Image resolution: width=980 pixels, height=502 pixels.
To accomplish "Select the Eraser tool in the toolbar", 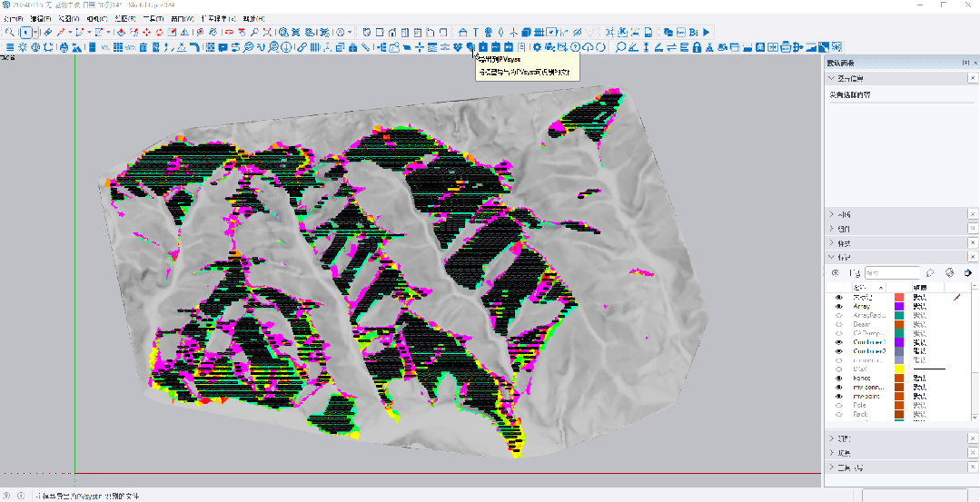I will pyautogui.click(x=48, y=33).
